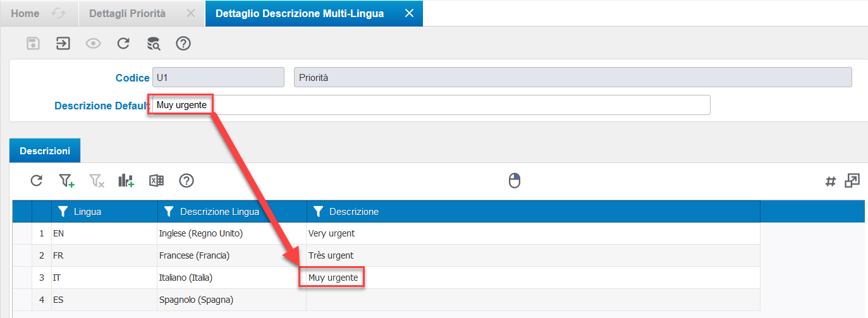Select the Descrizioni tab
Screen dimensions: 868x318
(45, 151)
